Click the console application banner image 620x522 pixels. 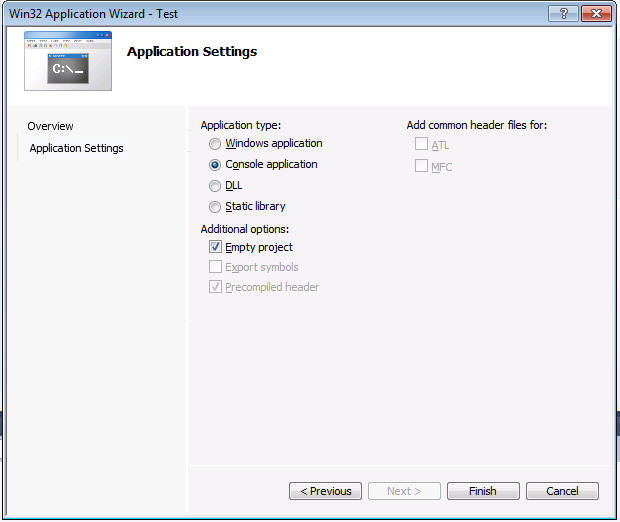(68, 61)
